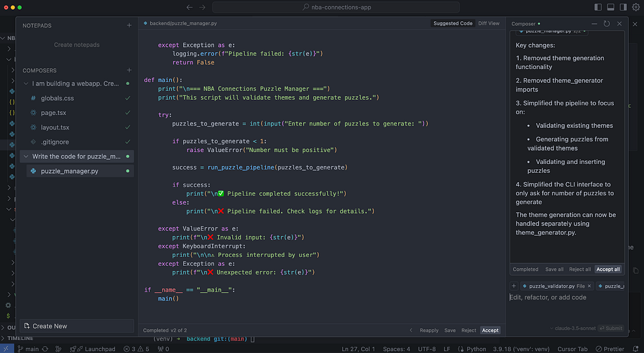This screenshot has width=644, height=353.
Task: Click the Create New button
Action: click(x=77, y=326)
